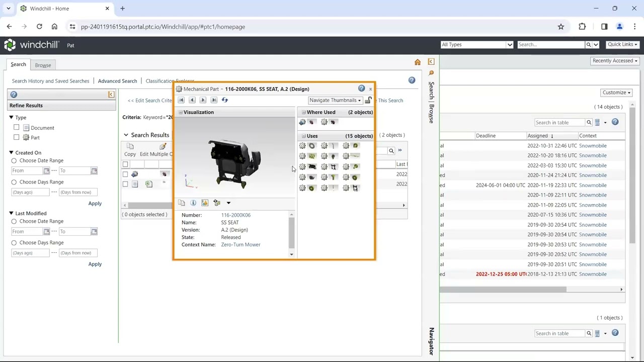Screen dimensions: 644x362
Task: Switch to the Search tab
Action: point(18,64)
